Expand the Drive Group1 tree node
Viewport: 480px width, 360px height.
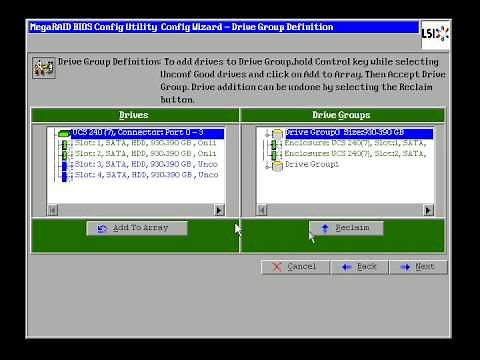[x=267, y=166]
